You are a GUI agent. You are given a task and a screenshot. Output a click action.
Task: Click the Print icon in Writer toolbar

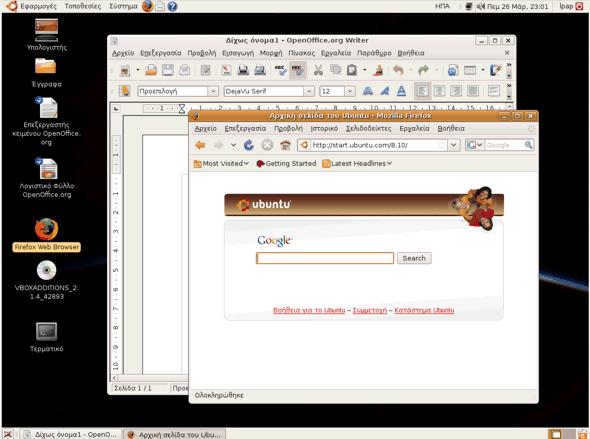[x=243, y=70]
